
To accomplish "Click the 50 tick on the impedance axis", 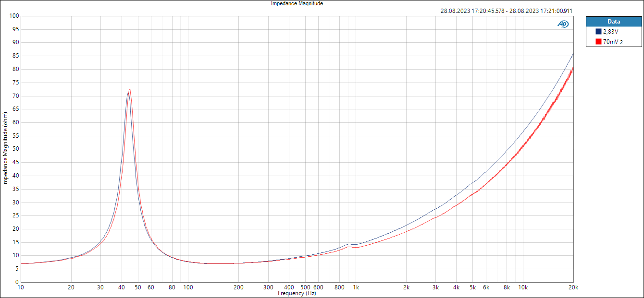I will pos(15,149).
